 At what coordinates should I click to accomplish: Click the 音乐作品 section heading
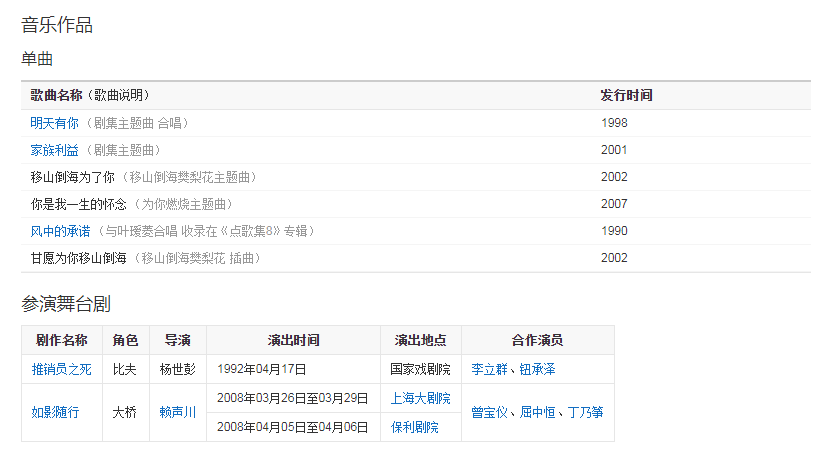pyautogui.click(x=57, y=25)
